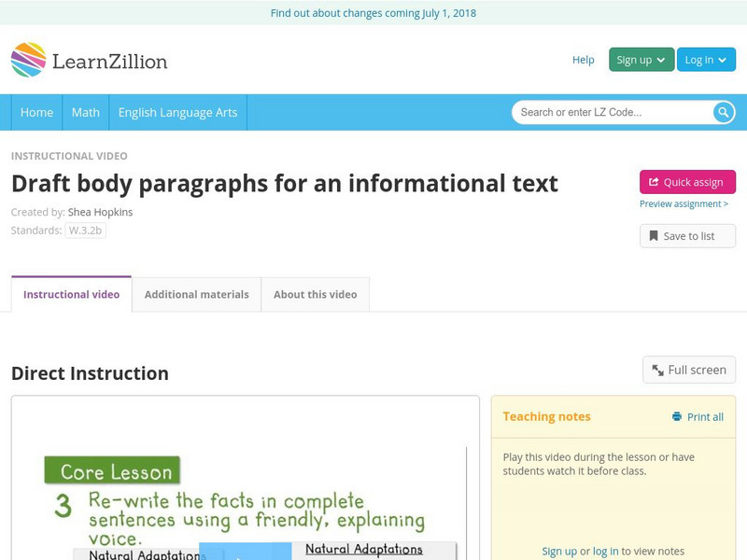The image size is (747, 560).
Task: Open English Language Arts in the navbar
Action: coord(178,111)
